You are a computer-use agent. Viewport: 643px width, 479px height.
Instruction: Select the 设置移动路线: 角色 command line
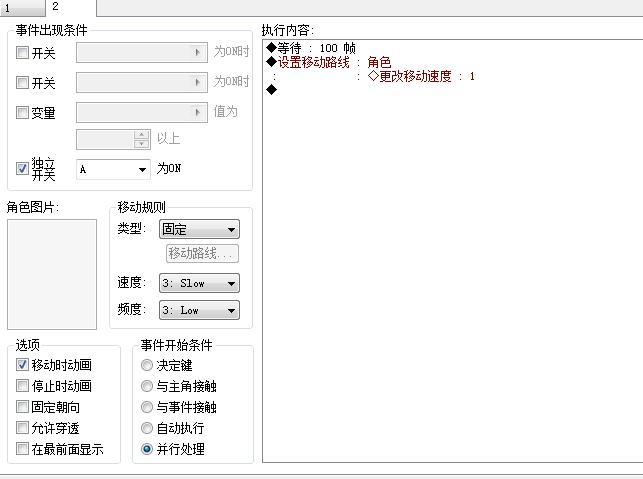328,62
